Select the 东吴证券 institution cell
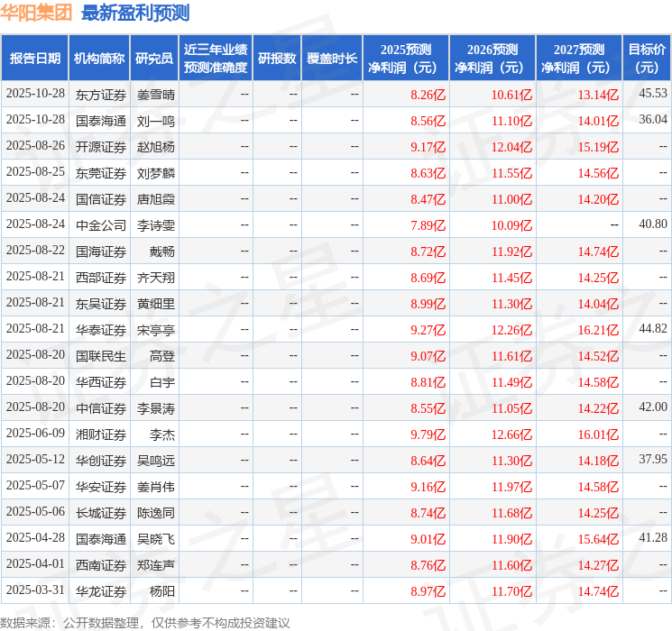672x631 pixels. tap(101, 304)
